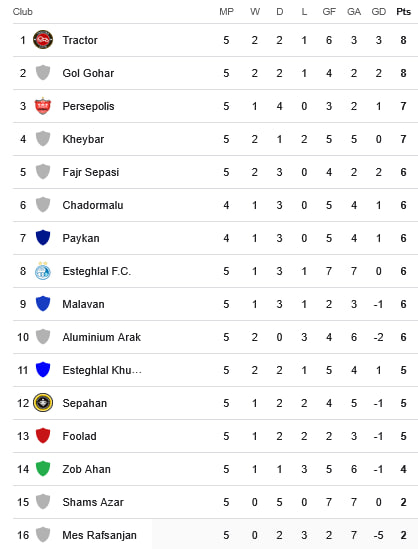The width and height of the screenshot is (418, 549).
Task: Click the Gol Gohar gray shield icon
Action: tap(43, 73)
